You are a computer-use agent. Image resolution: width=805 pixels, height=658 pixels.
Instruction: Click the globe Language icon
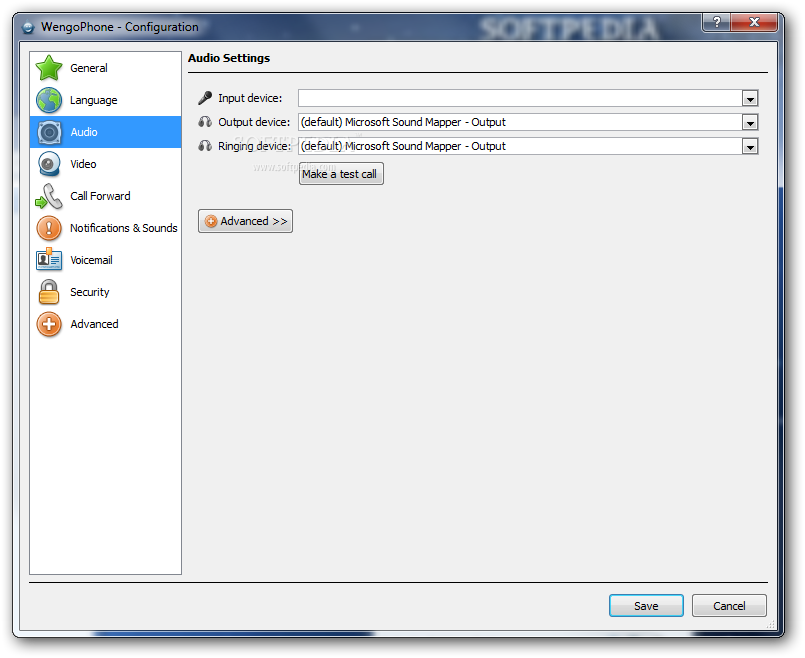click(49, 100)
